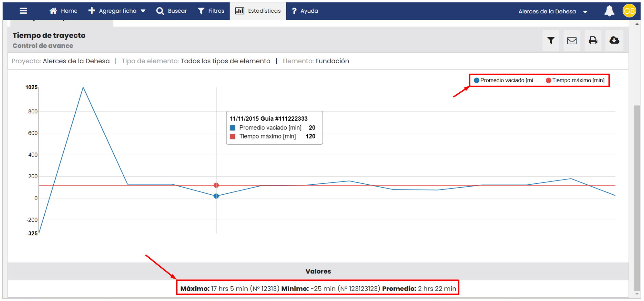Viewport: 644px width, 301px height.
Task: Click the peak of the blue line at 1025
Action: [x=83, y=88]
